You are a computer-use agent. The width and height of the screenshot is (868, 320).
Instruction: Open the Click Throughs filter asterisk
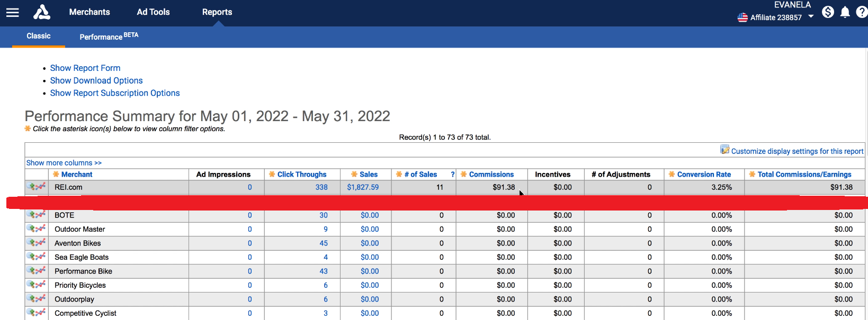[x=272, y=174]
